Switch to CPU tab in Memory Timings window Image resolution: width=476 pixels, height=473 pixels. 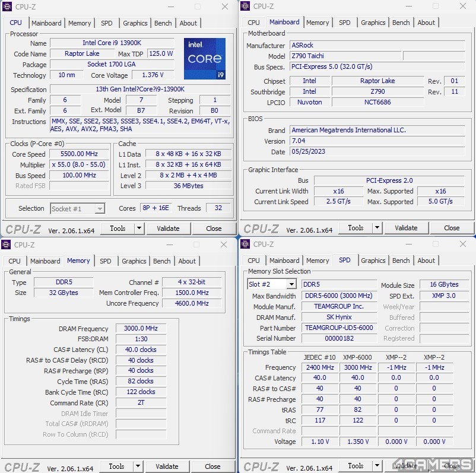[x=14, y=261]
